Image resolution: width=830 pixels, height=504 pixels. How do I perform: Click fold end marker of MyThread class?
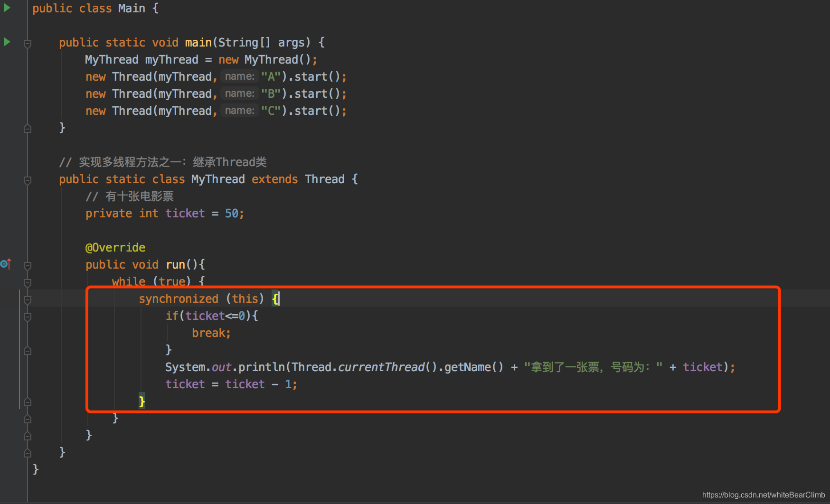28,453
